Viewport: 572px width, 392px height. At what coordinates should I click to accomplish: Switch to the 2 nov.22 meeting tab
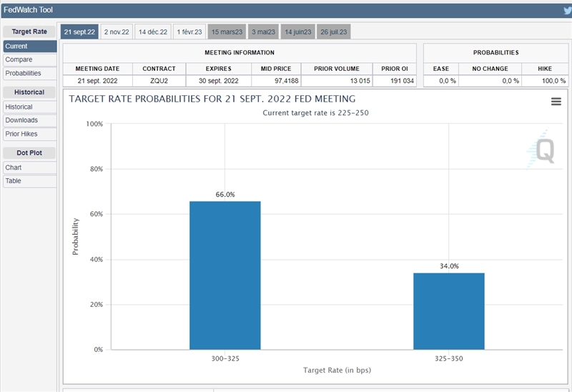pos(117,32)
